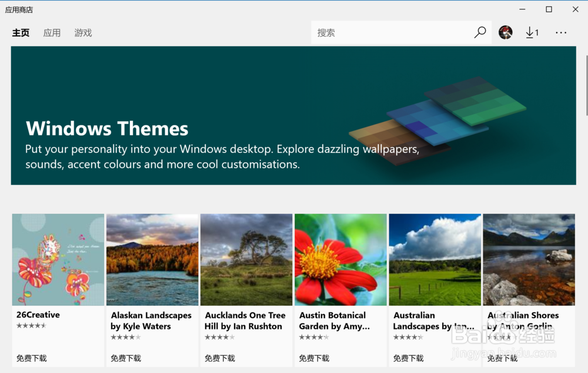588x373 pixels.
Task: Click the Austin Botanical Garden title link
Action: point(334,321)
